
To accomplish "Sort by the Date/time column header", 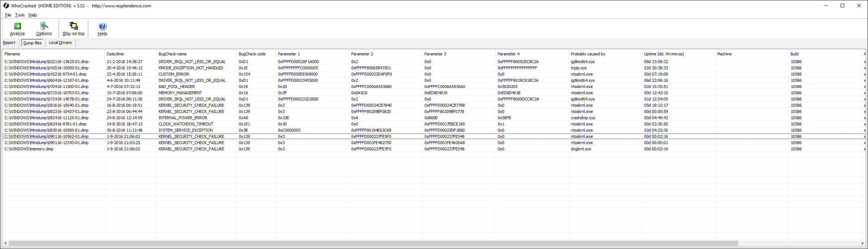I will (131, 54).
